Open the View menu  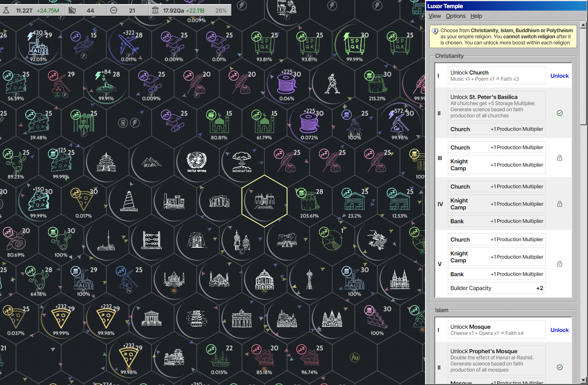(434, 16)
